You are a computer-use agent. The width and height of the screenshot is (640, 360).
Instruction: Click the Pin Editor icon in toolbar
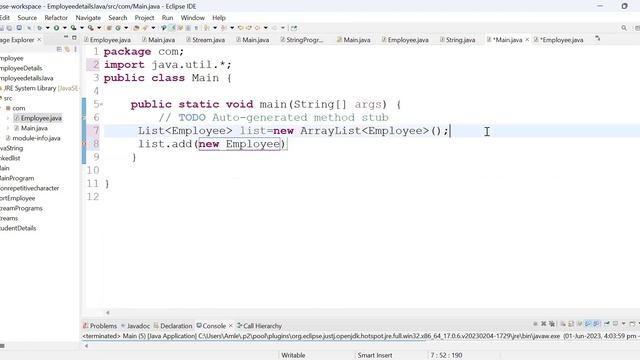point(294,28)
